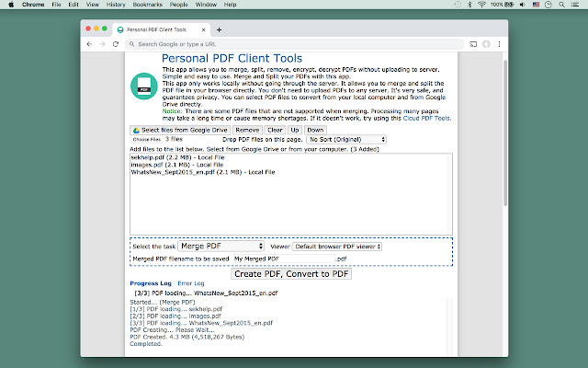Open the Help menu
The height and width of the screenshot is (368, 588).
(230, 5)
